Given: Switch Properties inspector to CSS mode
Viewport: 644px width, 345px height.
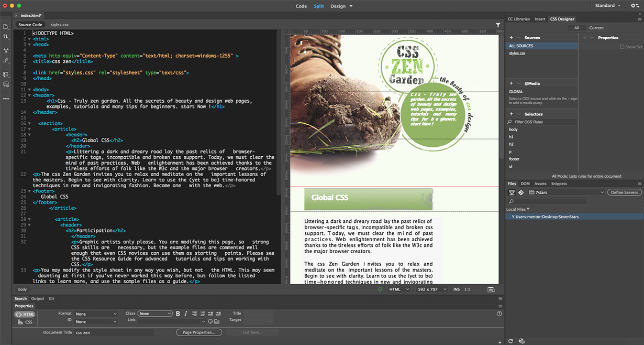Looking at the screenshot, I should (25, 322).
